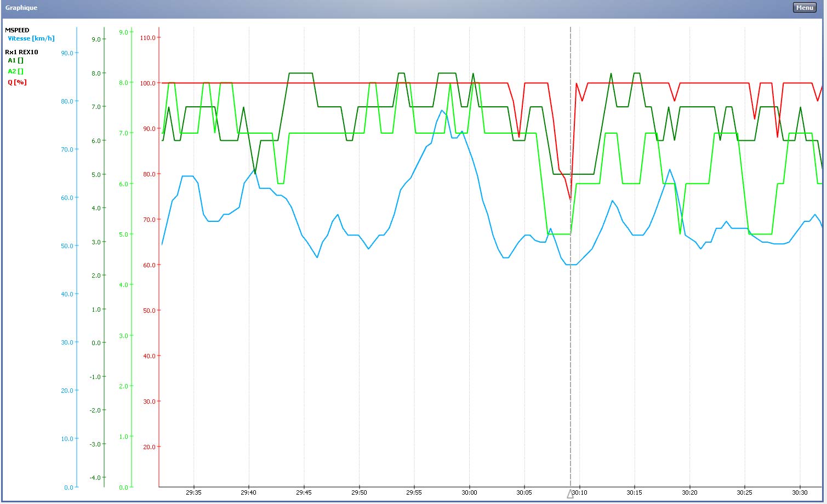Open the Menu button

(805, 8)
